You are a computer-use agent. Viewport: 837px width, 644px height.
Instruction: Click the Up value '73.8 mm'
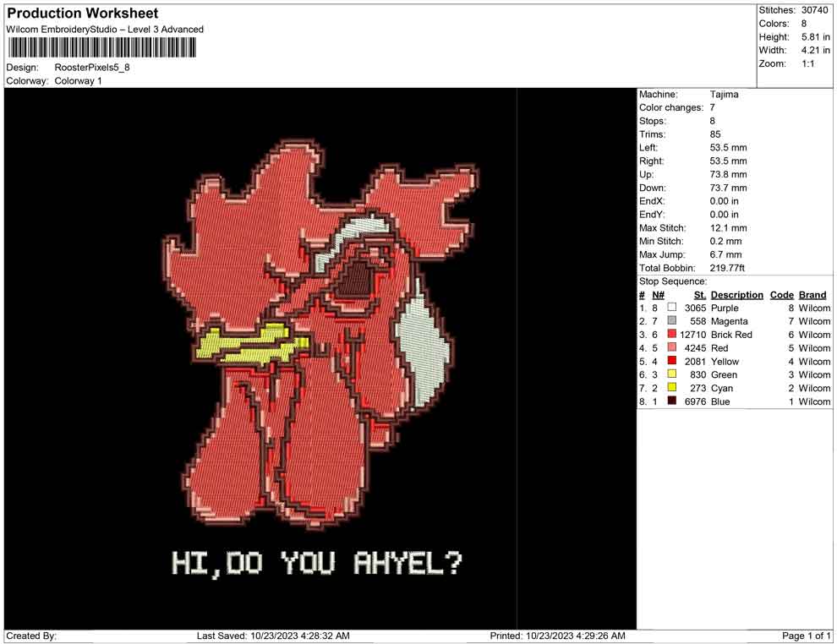(x=728, y=174)
